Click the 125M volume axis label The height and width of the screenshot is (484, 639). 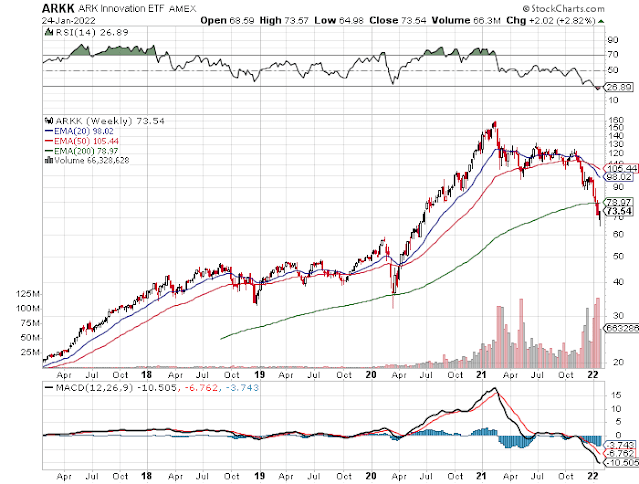pyautogui.click(x=29, y=294)
